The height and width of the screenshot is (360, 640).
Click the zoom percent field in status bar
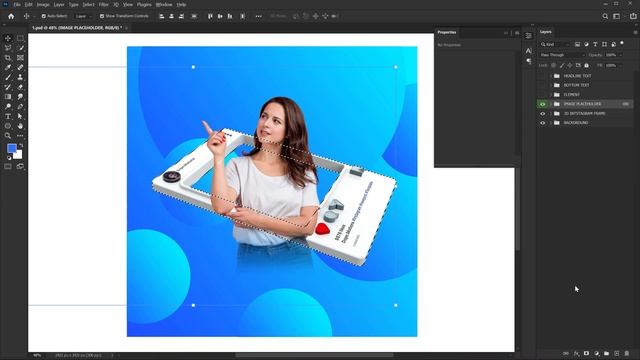pos(37,356)
